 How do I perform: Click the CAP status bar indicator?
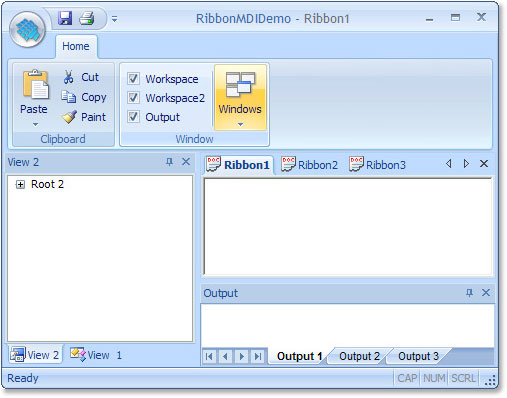(407, 378)
